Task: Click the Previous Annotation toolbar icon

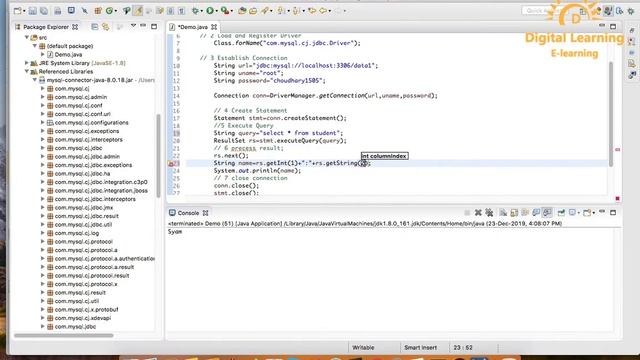Action: [296, 11]
